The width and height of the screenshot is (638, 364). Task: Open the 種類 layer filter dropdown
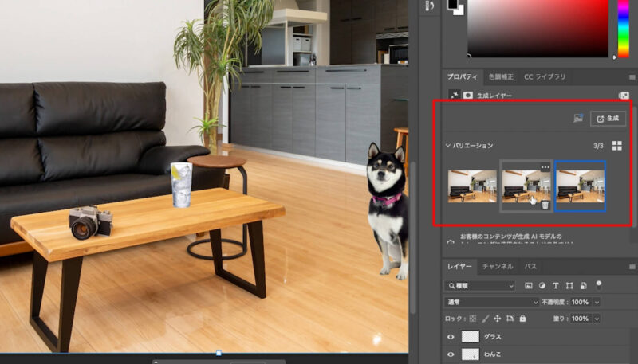[480, 286]
